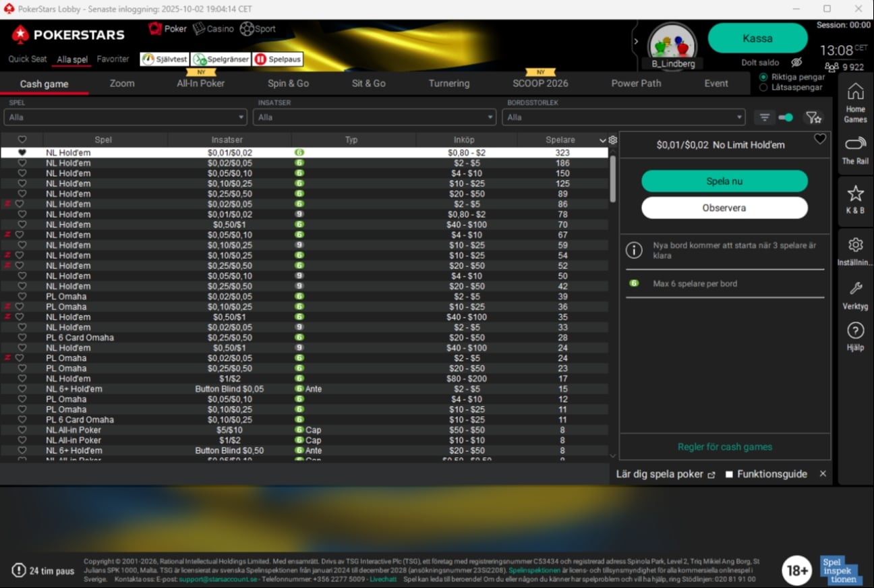Click the 18+ badge
This screenshot has width=874, height=588.
(x=796, y=570)
